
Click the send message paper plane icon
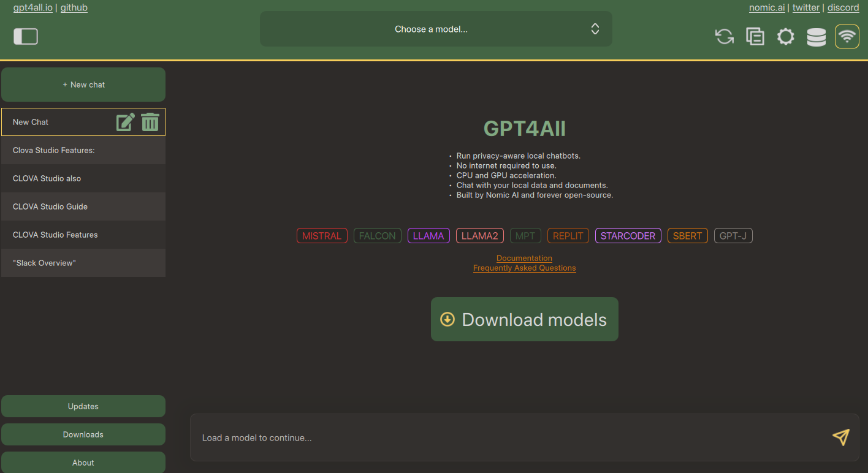coord(840,437)
